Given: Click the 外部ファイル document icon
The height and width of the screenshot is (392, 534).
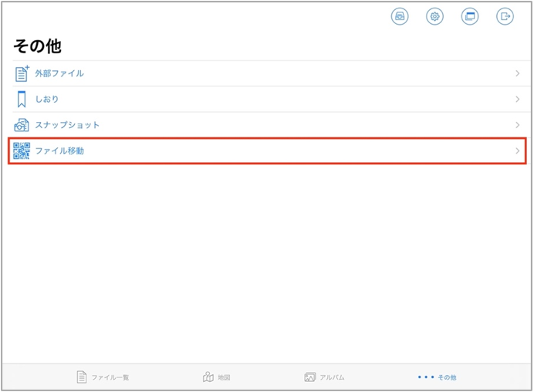Looking at the screenshot, I should click(22, 74).
